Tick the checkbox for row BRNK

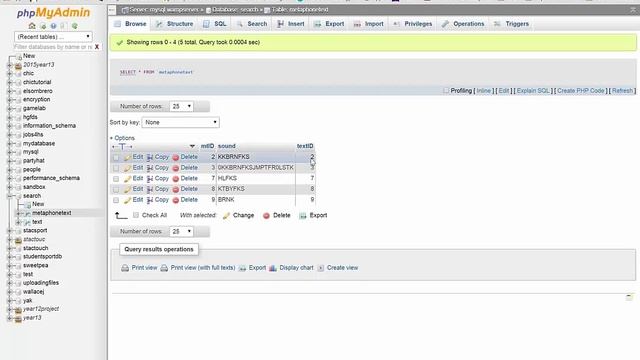click(x=116, y=200)
